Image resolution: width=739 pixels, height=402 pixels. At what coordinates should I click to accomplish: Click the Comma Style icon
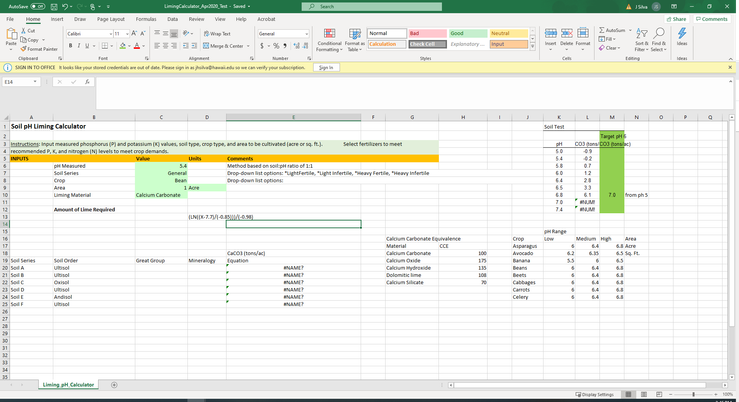click(285, 46)
